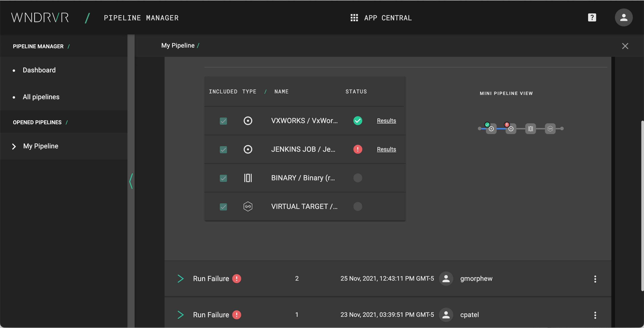This screenshot has width=644, height=328.
Task: Click the 25 Nov, 2021 timestamp
Action: 387,279
